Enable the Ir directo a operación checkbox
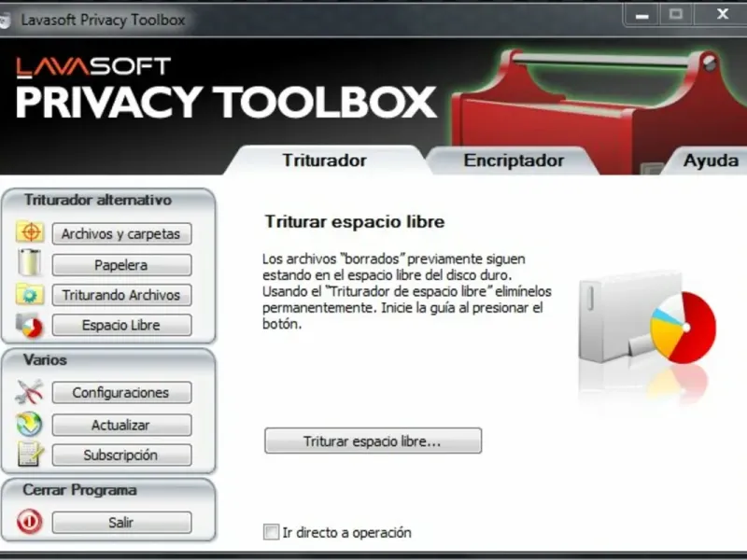Screen dimensions: 747x560 [x=271, y=532]
